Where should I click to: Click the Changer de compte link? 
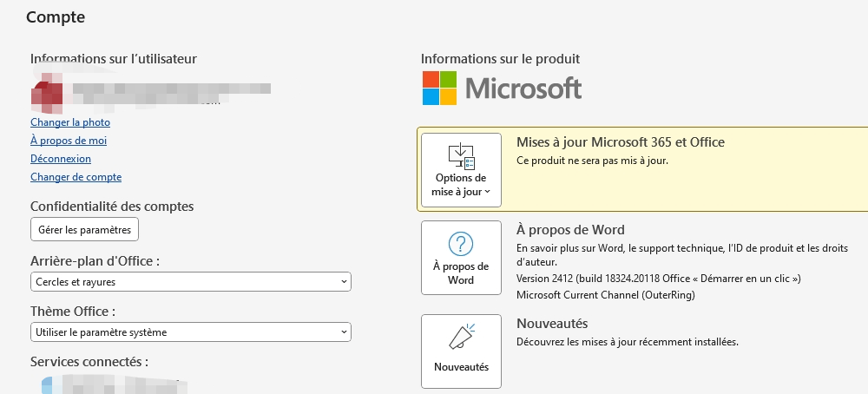[76, 177]
